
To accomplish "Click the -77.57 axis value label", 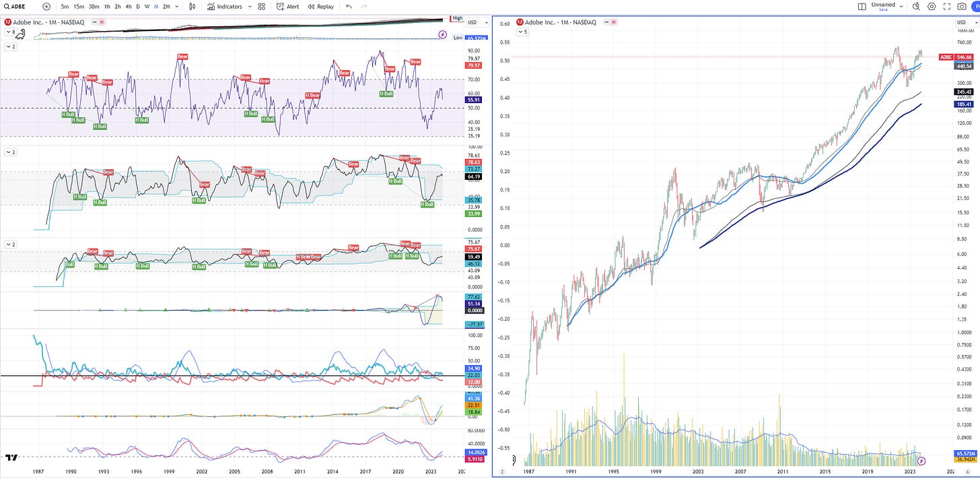I will 473,324.
